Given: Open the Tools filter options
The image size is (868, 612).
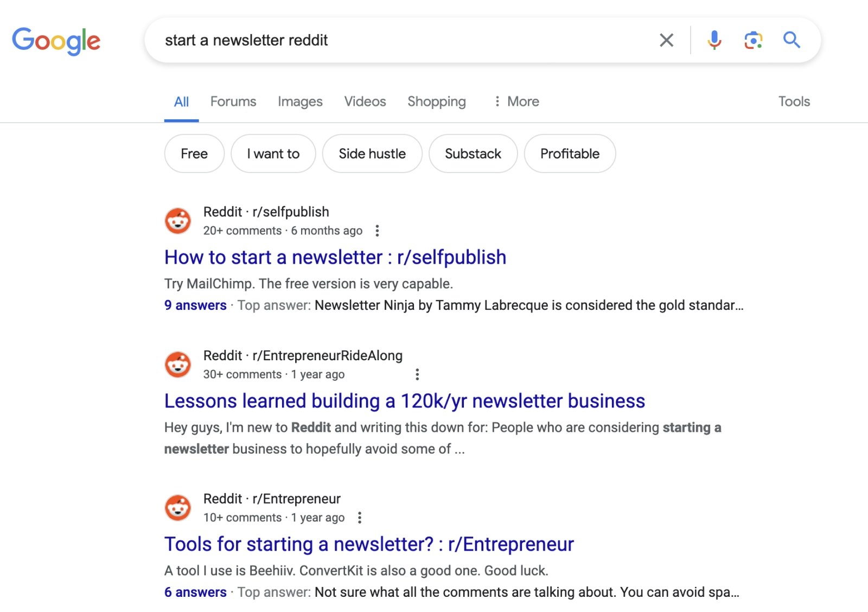Looking at the screenshot, I should [794, 101].
